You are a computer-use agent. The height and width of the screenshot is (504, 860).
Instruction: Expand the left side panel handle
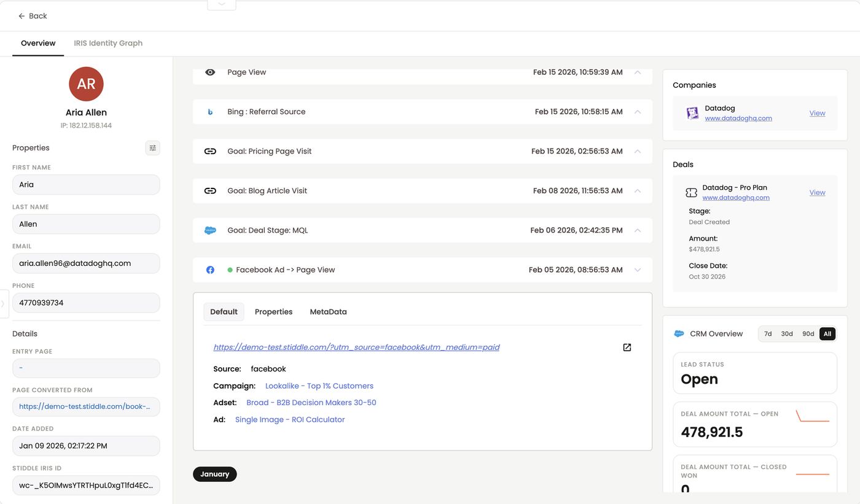coord(4,304)
